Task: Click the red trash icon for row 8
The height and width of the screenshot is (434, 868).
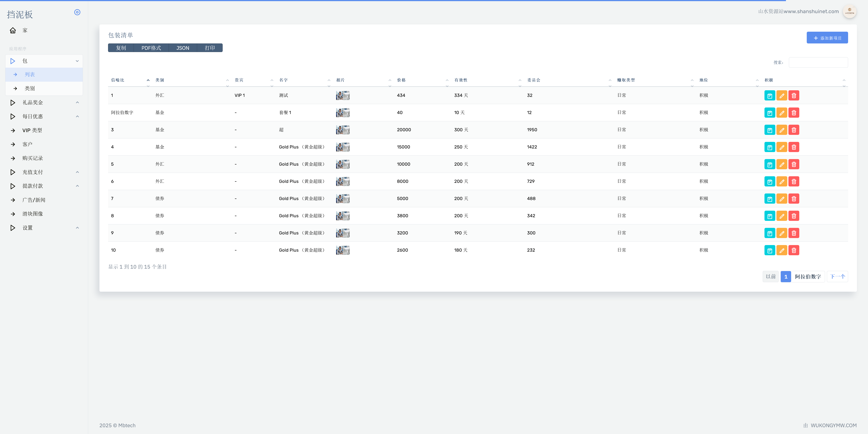Action: tap(794, 216)
